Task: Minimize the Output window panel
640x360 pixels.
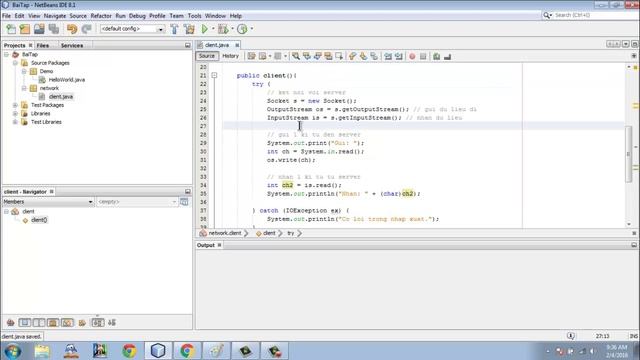Action: 634,245
